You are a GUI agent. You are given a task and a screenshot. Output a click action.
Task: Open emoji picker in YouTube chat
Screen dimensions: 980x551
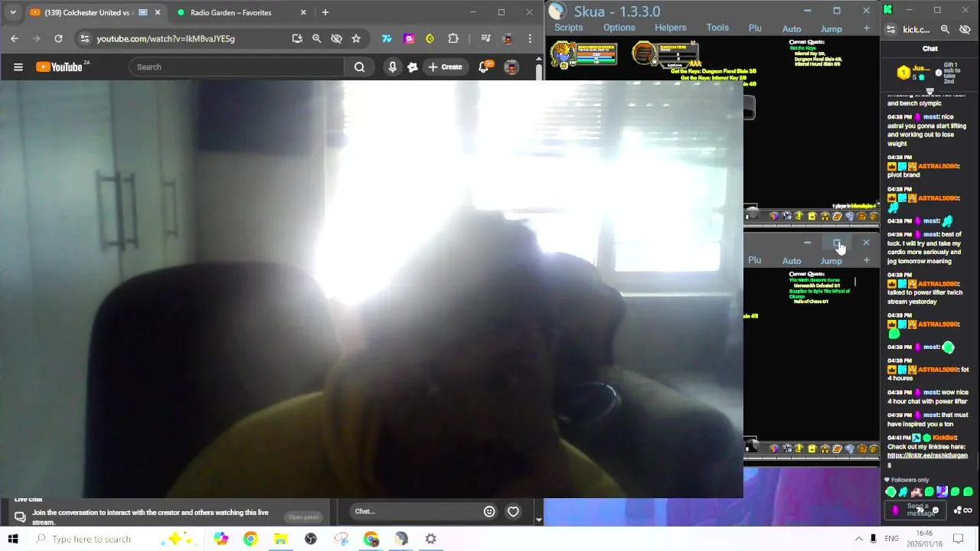tap(489, 511)
